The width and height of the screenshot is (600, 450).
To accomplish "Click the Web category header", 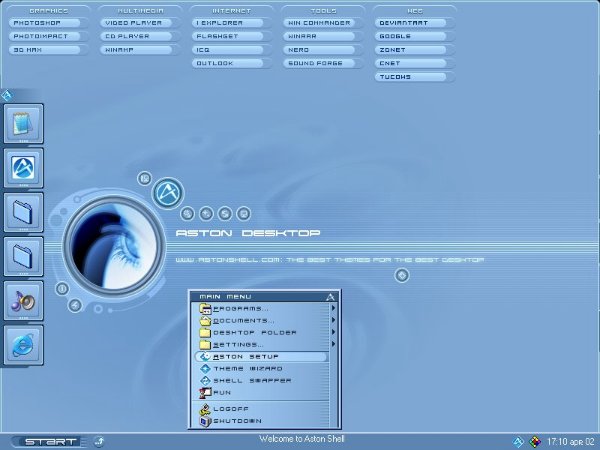I will click(x=415, y=11).
